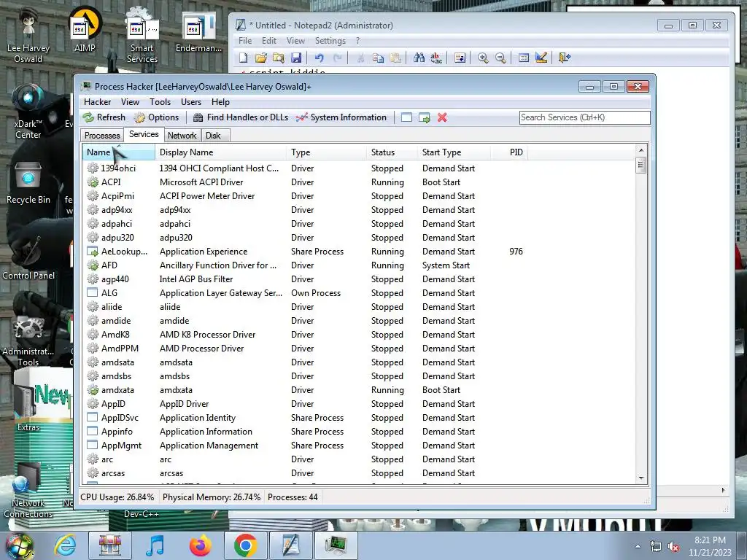747x560 pixels.
Task: Switch to the Disk tab
Action: coord(213,136)
